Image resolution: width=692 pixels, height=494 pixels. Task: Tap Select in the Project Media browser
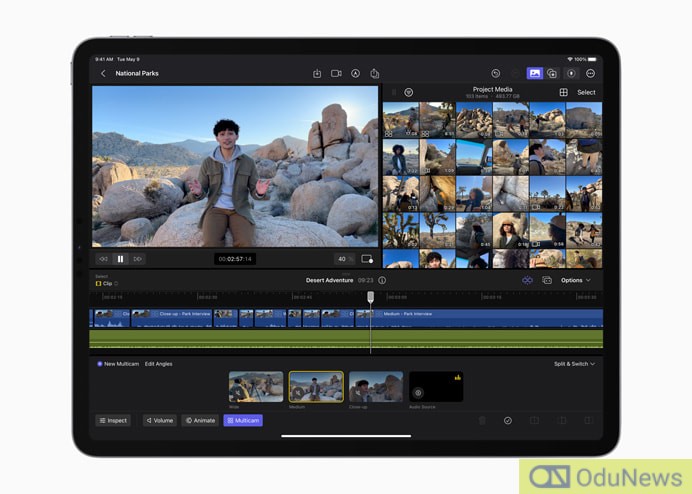point(586,92)
